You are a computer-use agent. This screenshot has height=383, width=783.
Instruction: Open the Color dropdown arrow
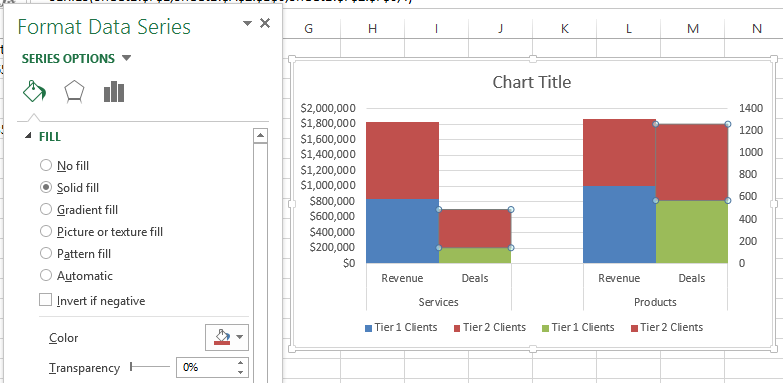[x=240, y=337]
